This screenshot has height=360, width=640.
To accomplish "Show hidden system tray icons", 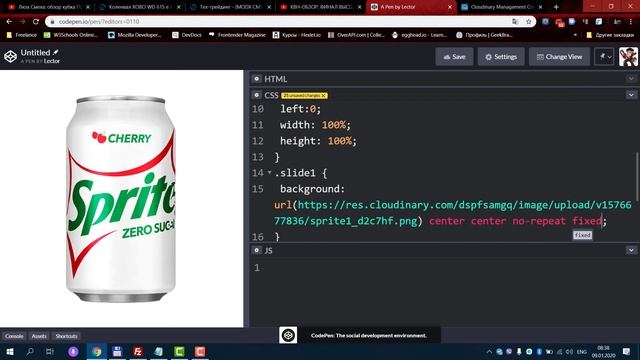I will coord(489,351).
